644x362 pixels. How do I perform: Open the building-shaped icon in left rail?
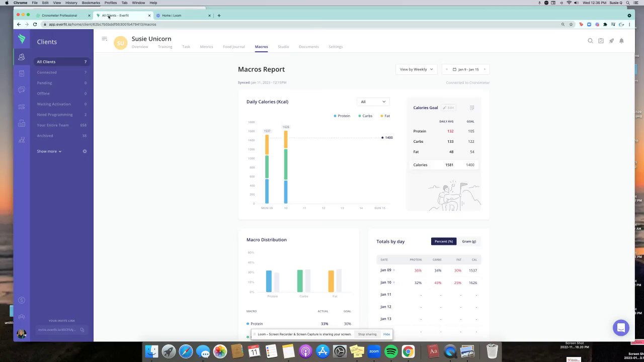coord(21,123)
